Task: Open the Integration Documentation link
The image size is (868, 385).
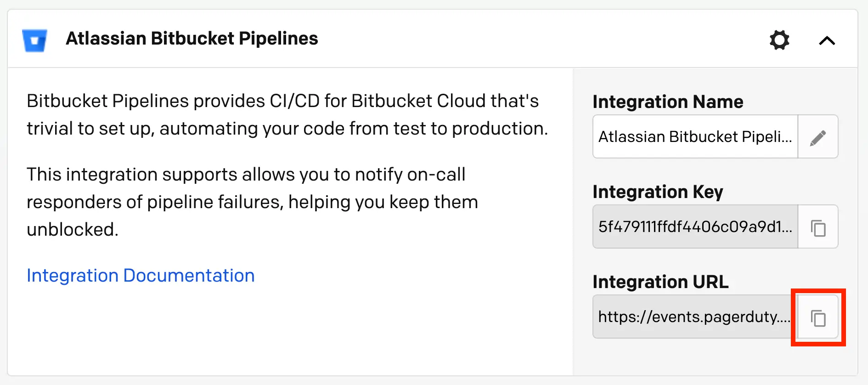Action: pyautogui.click(x=141, y=276)
